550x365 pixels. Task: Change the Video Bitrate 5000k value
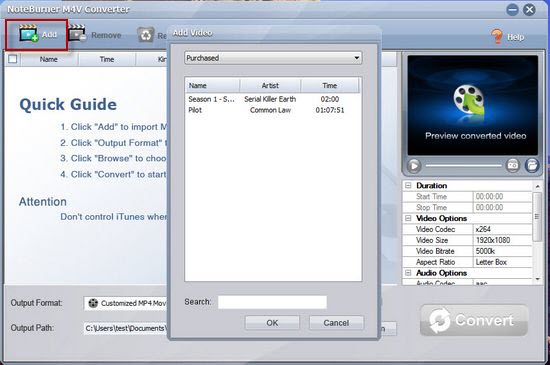pos(502,251)
